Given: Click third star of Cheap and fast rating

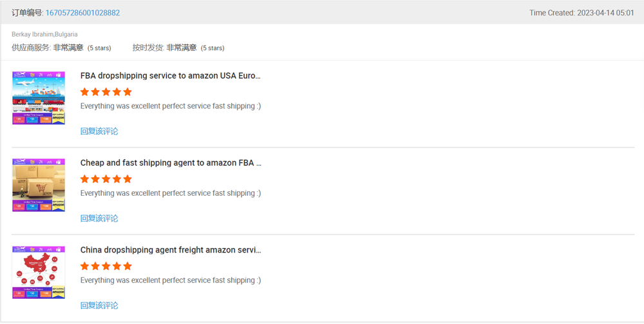Looking at the screenshot, I should point(106,179).
